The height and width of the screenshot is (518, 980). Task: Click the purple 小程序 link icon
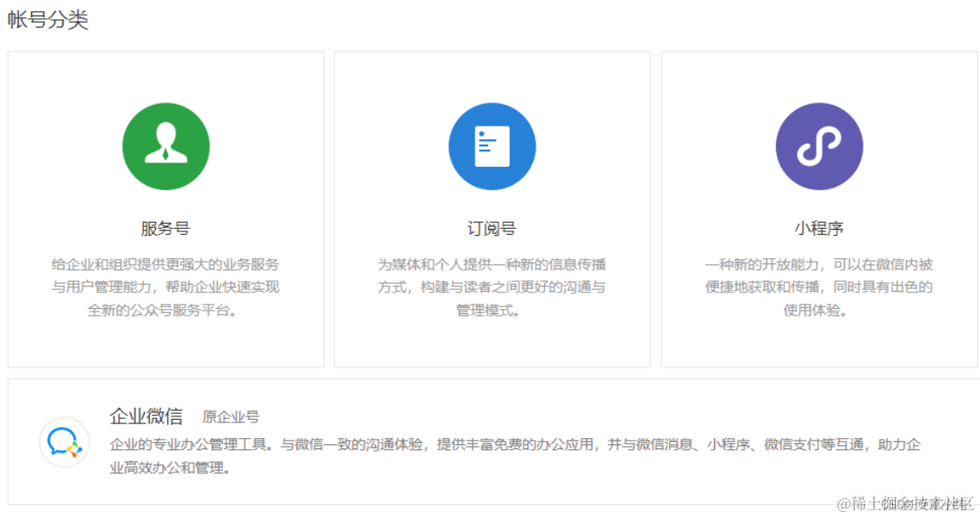coord(819,146)
